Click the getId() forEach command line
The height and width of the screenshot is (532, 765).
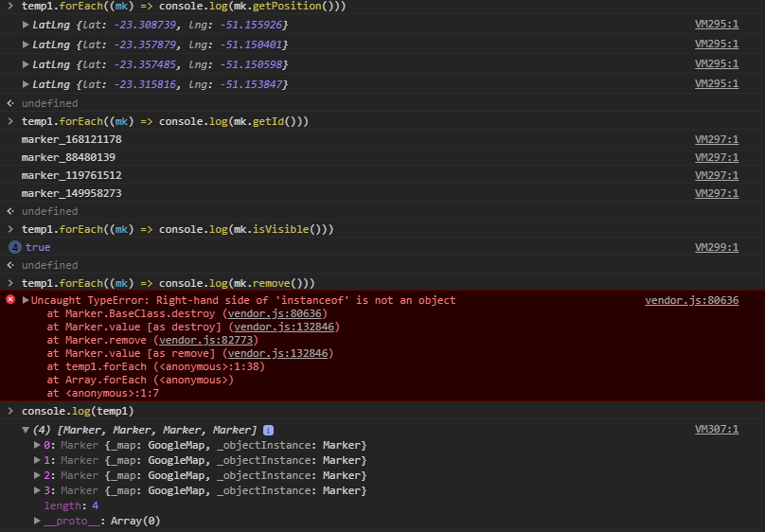click(165, 121)
